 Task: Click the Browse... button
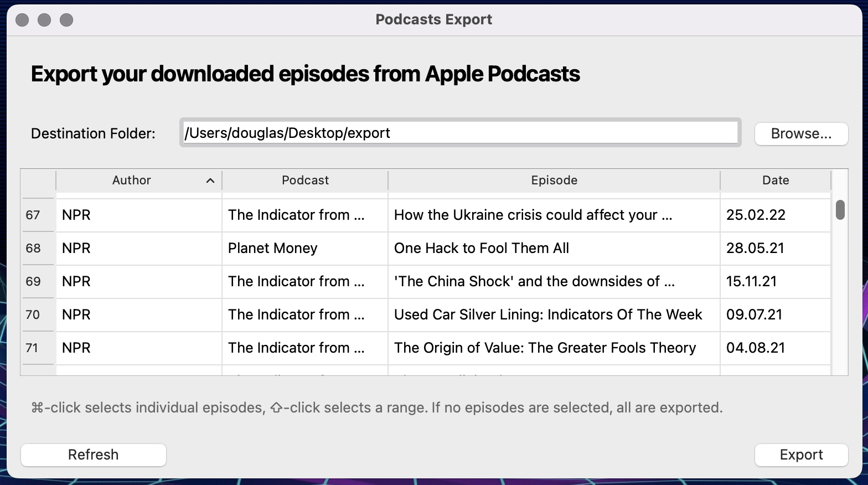801,133
